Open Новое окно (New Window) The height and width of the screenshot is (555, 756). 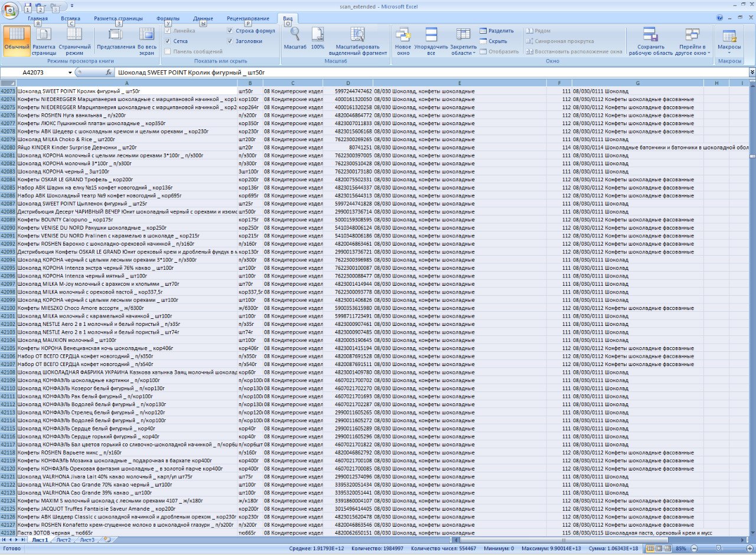point(403,41)
